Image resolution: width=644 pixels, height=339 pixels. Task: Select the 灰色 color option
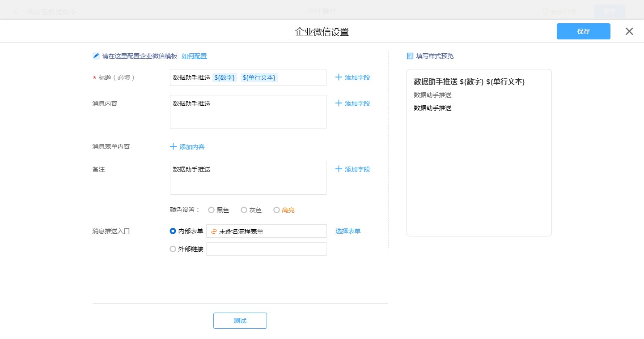tap(244, 210)
